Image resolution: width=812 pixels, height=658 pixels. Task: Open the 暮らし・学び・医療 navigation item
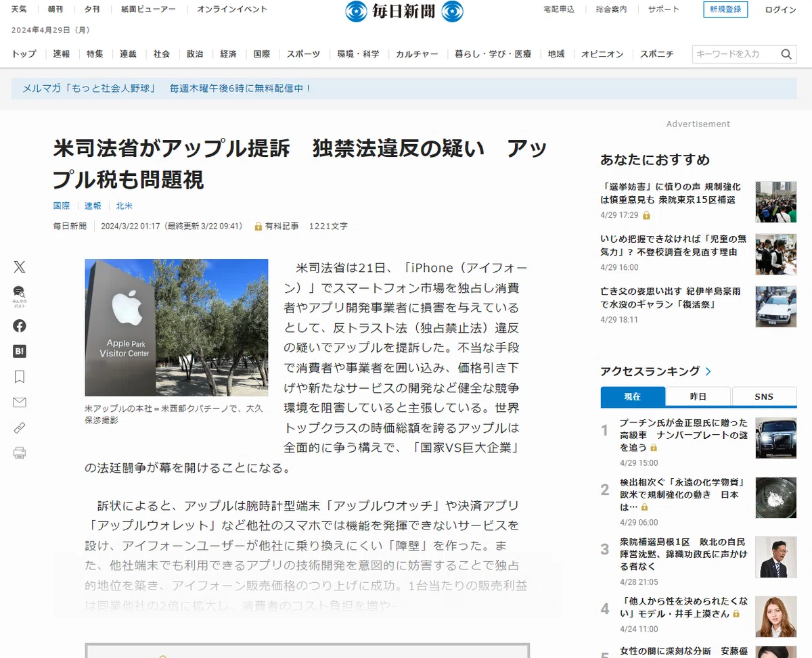click(493, 54)
